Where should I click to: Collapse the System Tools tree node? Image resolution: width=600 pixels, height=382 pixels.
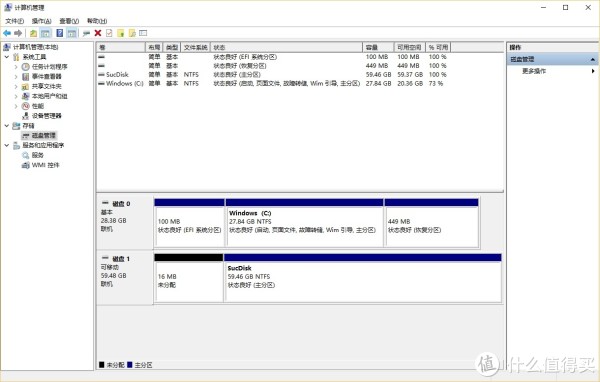7,57
